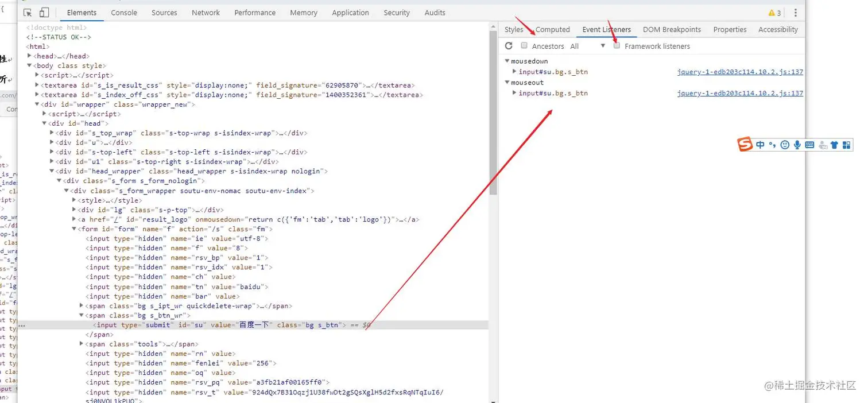Open the emoji smiley panel in IME toolbar
The image size is (868, 403).
click(785, 145)
